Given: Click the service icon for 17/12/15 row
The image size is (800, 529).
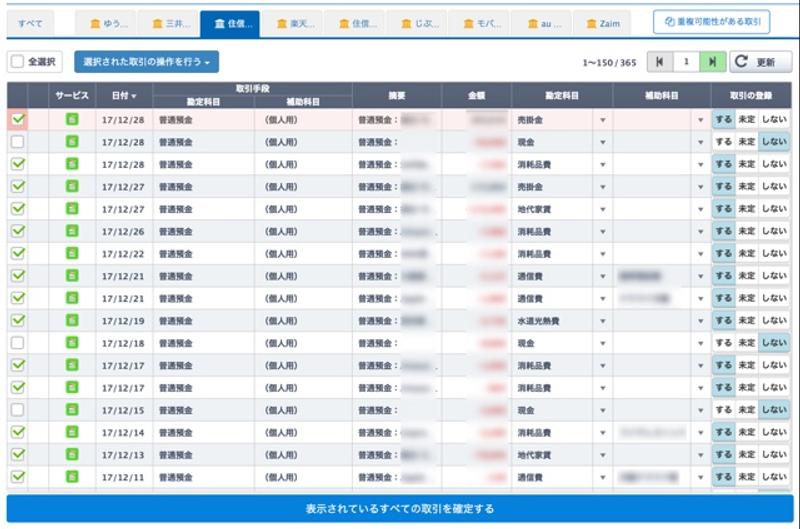Looking at the screenshot, I should (x=72, y=410).
